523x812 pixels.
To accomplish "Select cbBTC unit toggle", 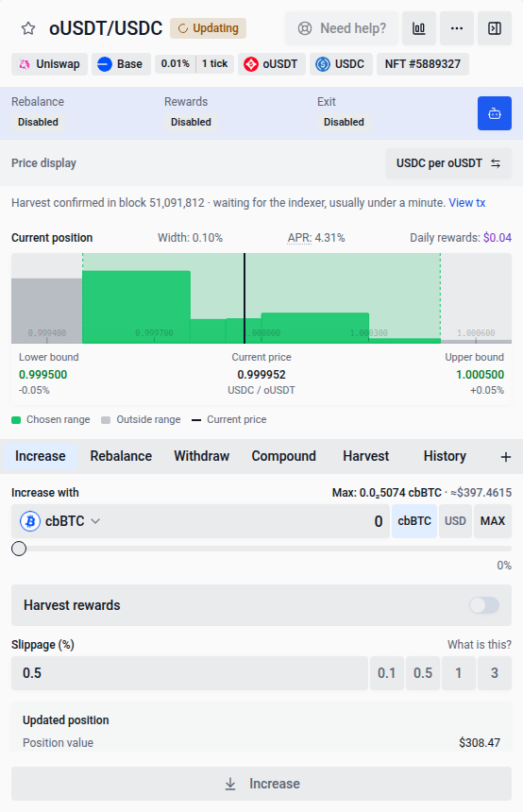I will tap(414, 521).
